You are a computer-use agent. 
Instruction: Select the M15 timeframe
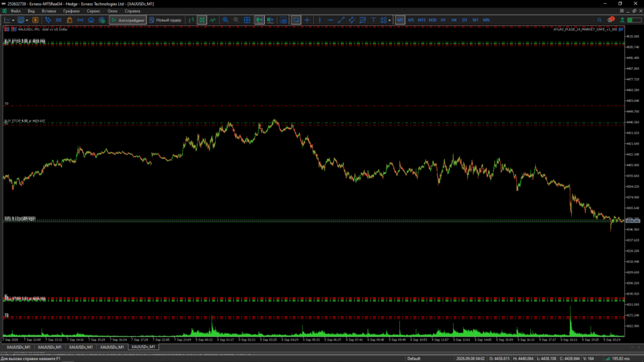pyautogui.click(x=421, y=20)
